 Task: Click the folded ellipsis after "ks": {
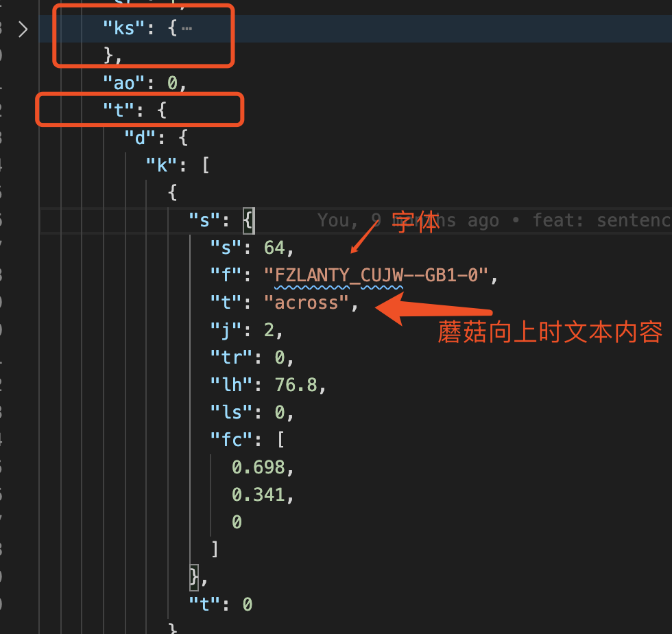tap(187, 29)
